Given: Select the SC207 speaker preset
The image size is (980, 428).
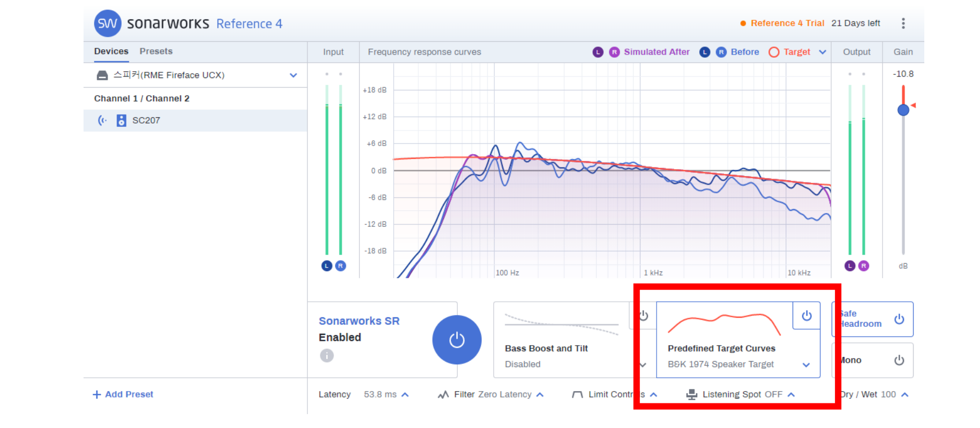Looking at the screenshot, I should tap(195, 120).
